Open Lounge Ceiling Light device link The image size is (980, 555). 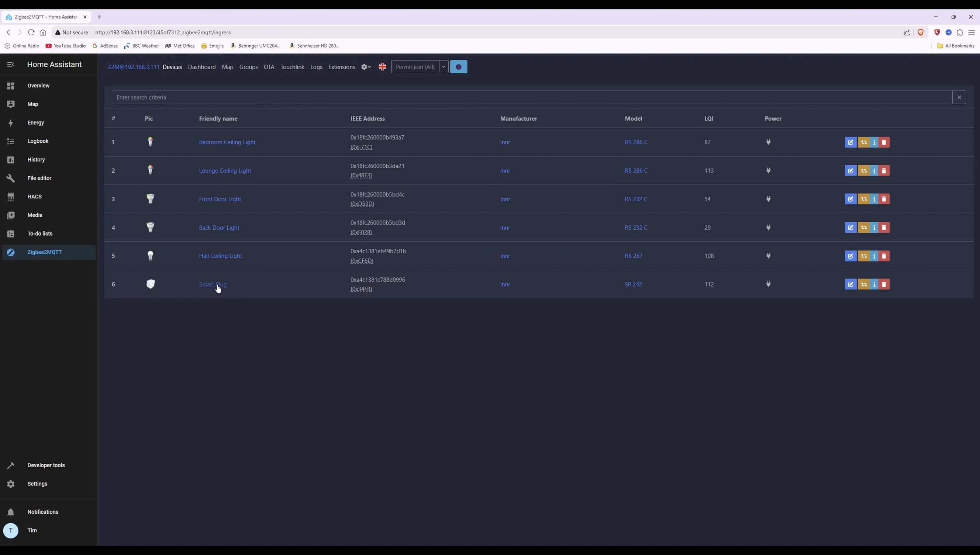pyautogui.click(x=225, y=171)
